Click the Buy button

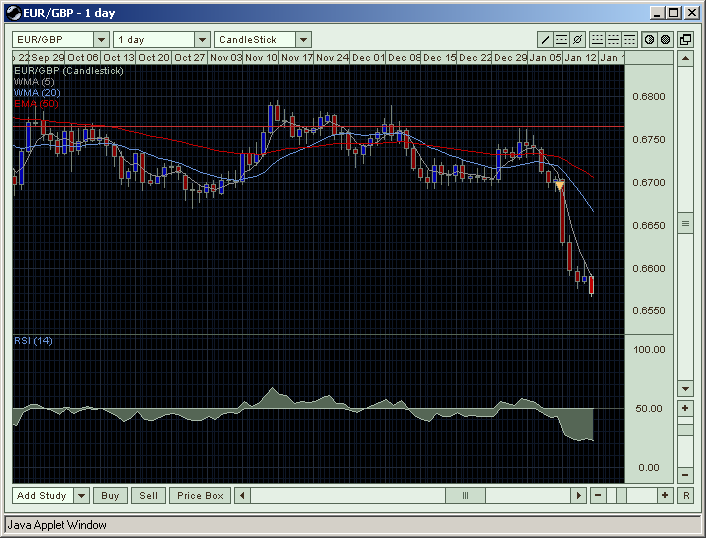110,495
